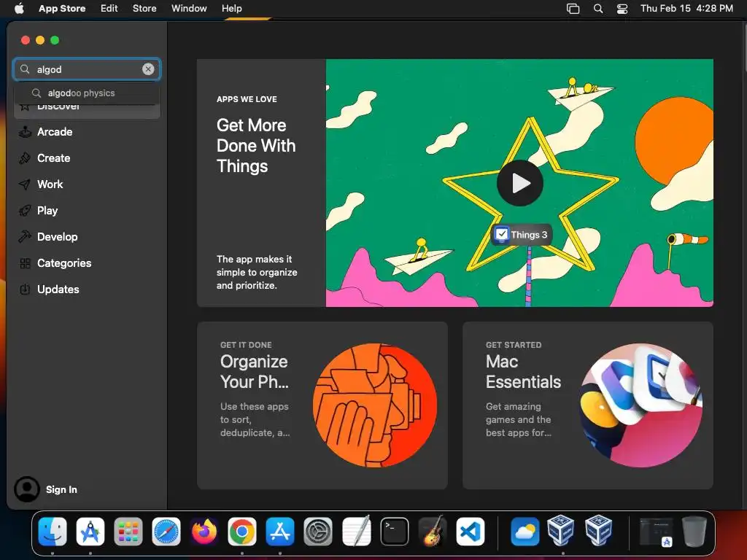This screenshot has height=560, width=747.
Task: Open the Store menu
Action: (x=144, y=8)
